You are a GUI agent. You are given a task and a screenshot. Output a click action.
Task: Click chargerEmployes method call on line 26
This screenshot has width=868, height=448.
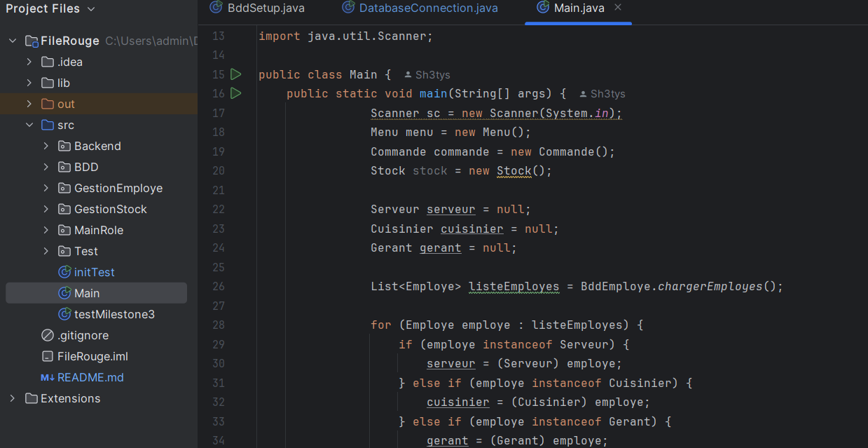point(710,286)
